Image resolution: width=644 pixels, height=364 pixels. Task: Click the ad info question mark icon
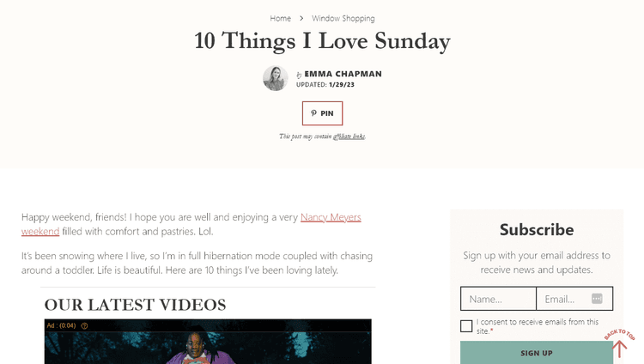[x=84, y=326]
